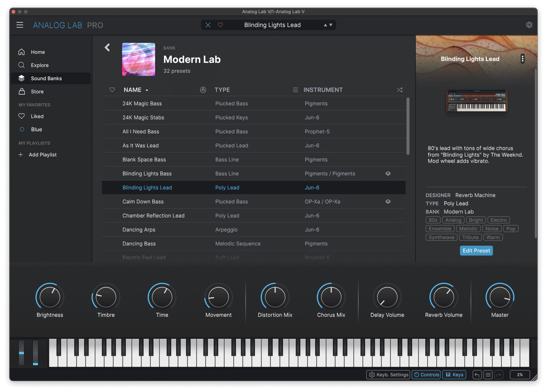The width and height of the screenshot is (547, 392).
Task: Open settings with the gear icon
Action: click(x=529, y=25)
